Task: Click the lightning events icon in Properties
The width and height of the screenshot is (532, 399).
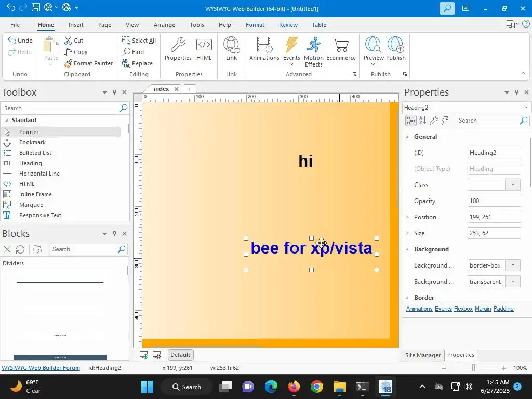Action: tap(445, 121)
